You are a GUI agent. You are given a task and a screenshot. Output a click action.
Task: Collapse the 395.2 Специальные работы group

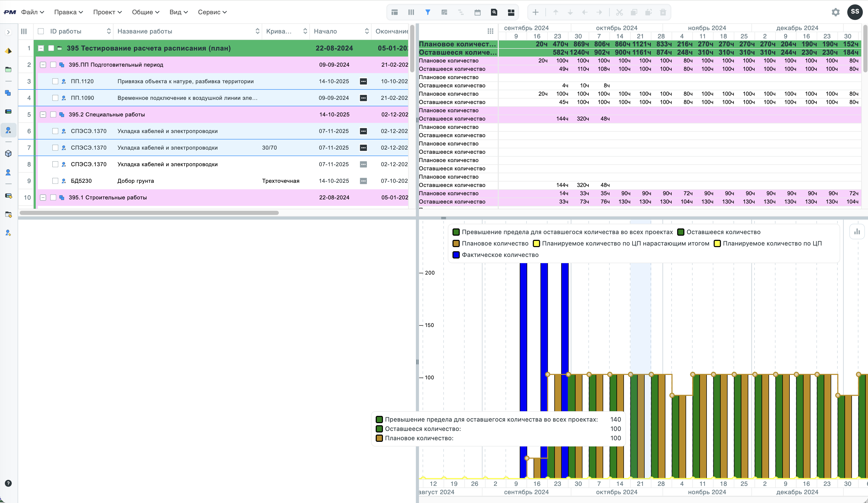click(x=43, y=114)
